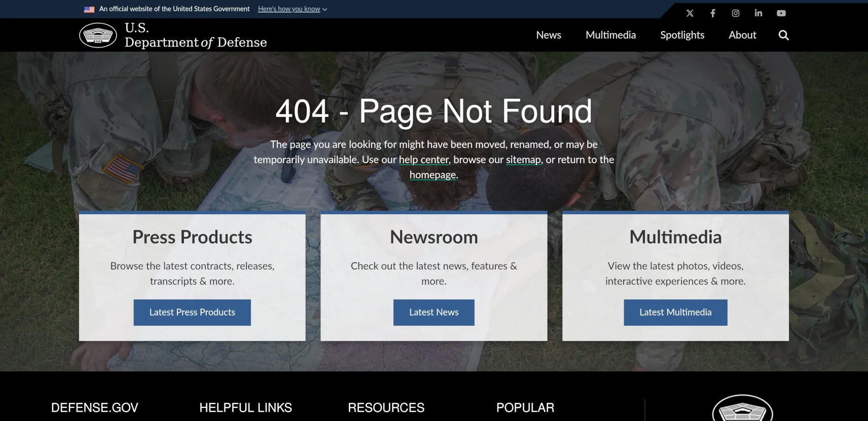Viewport: 868px width, 421px height.
Task: Click the Latest Press Products button
Action: 192,313
